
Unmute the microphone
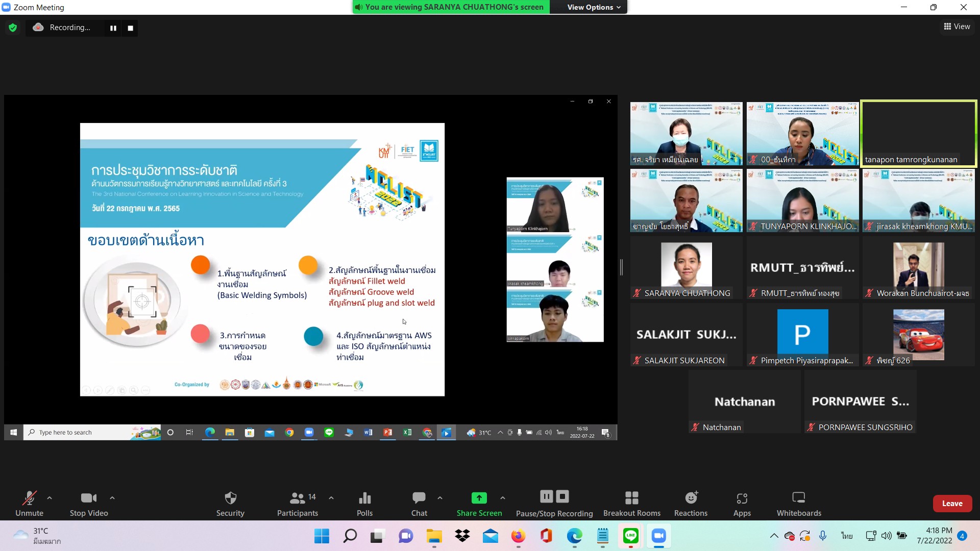(x=29, y=498)
